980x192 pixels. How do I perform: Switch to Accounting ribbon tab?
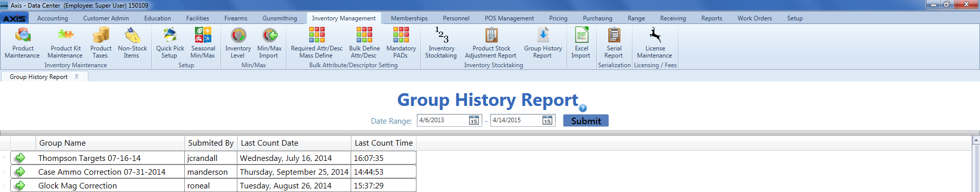tap(53, 18)
